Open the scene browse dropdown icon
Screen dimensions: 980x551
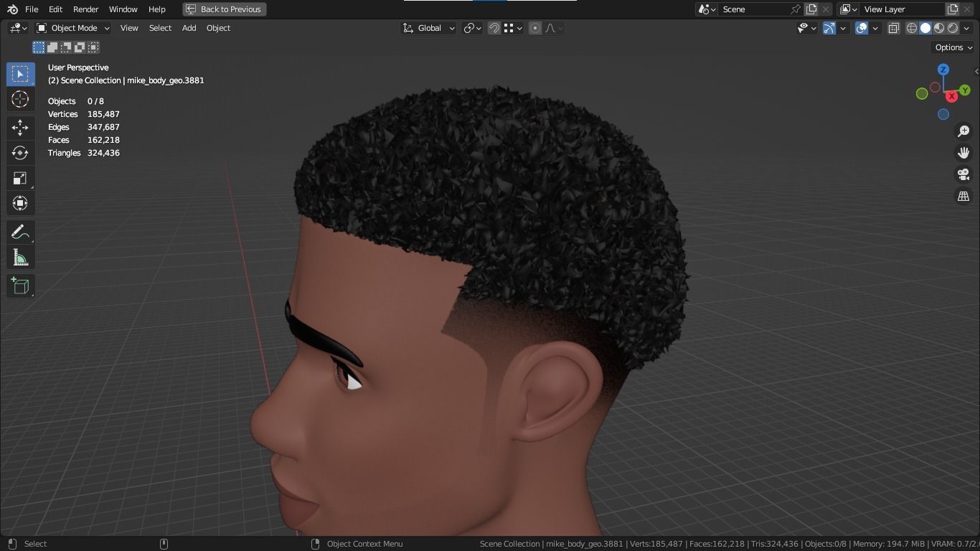coord(707,9)
